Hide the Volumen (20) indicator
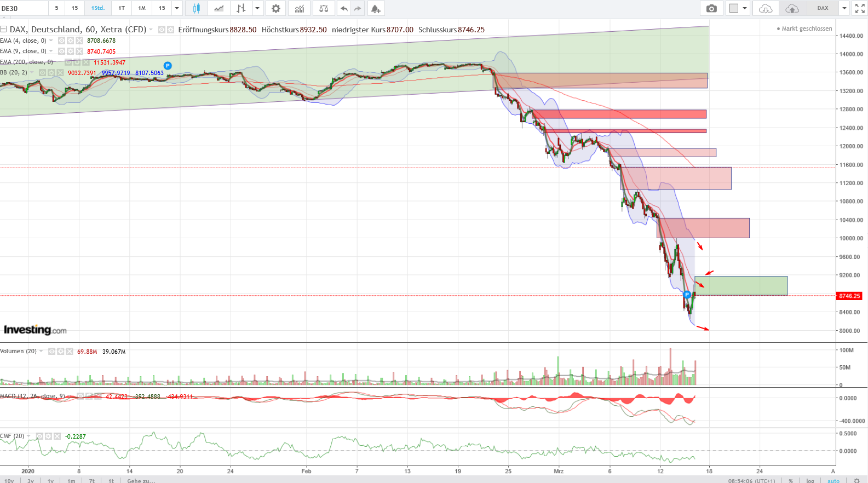This screenshot has width=868, height=483. 52,352
